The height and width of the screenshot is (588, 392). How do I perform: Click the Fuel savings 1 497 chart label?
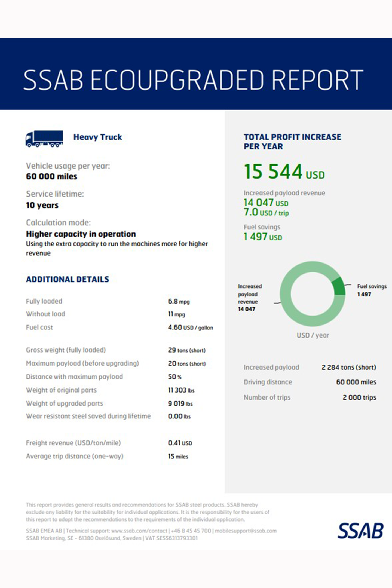point(372,290)
